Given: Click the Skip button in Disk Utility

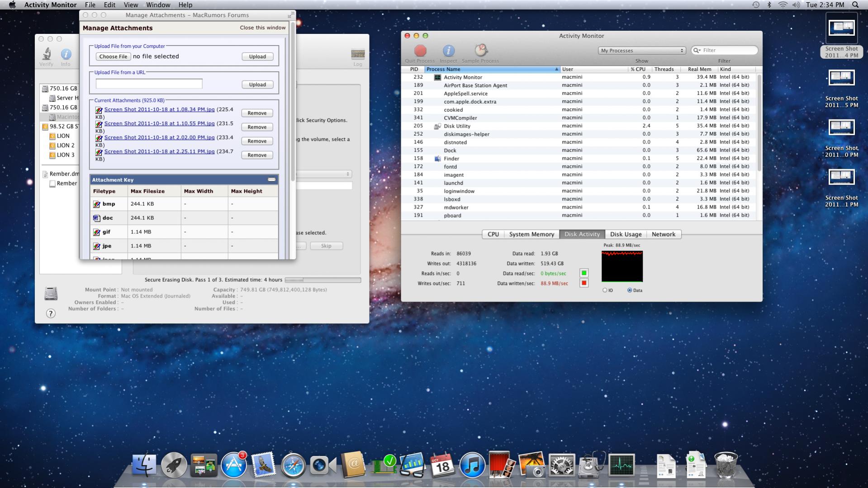Looking at the screenshot, I should click(326, 246).
